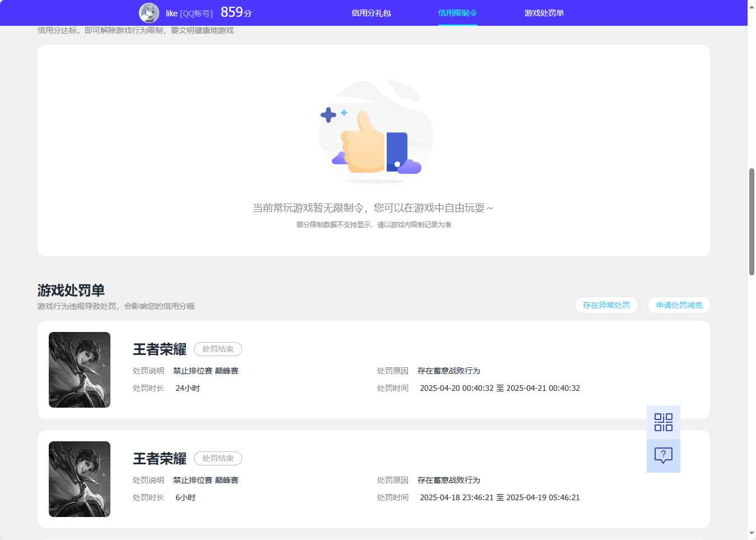Click 禁止排位赛 巅峰赛 text on 6小时 card
The width and height of the screenshot is (756, 540).
click(x=206, y=480)
